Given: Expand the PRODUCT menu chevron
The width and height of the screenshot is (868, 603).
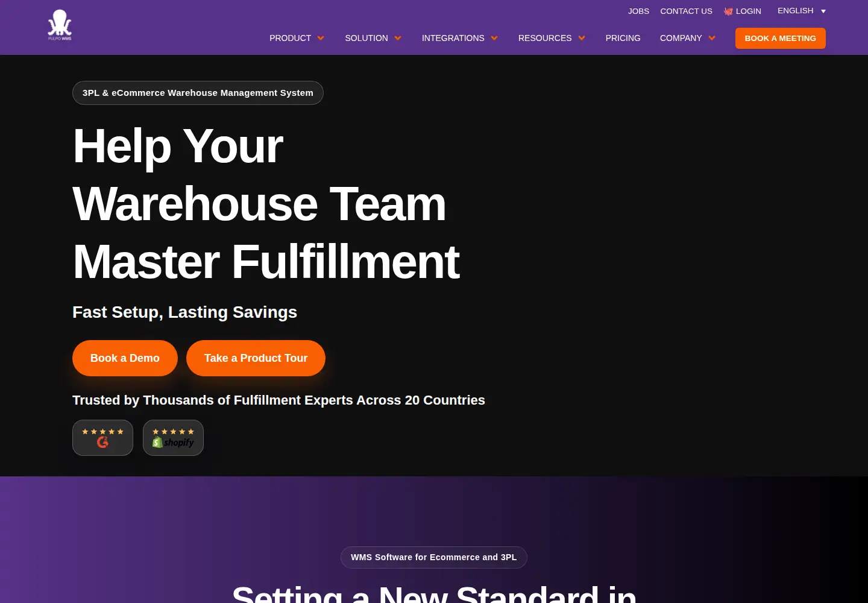Looking at the screenshot, I should point(321,38).
